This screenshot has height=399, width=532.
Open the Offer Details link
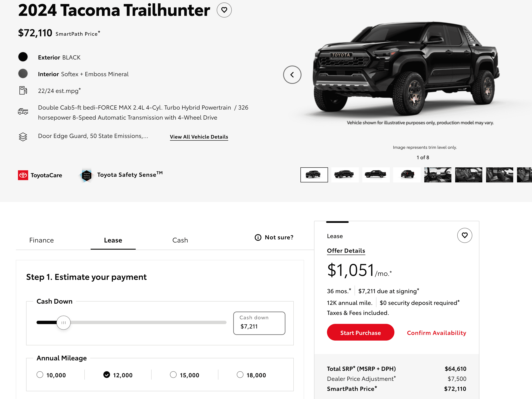(x=346, y=251)
